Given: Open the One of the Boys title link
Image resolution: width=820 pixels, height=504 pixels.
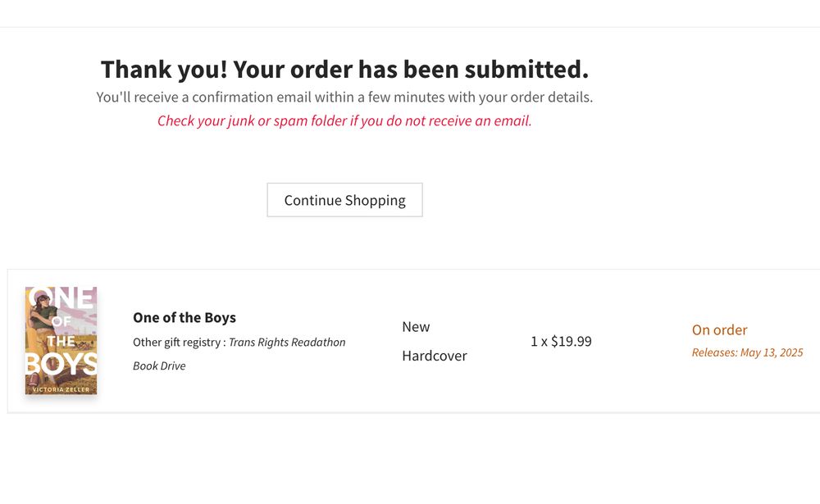Looking at the screenshot, I should (x=184, y=317).
